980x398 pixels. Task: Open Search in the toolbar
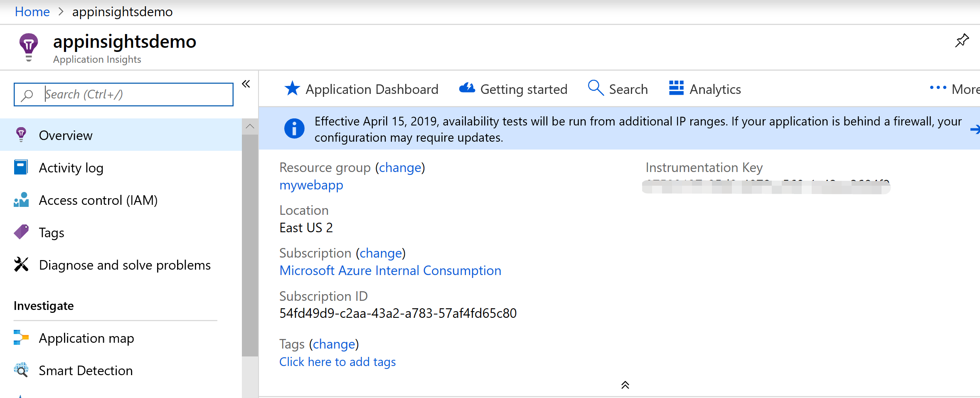coord(618,89)
